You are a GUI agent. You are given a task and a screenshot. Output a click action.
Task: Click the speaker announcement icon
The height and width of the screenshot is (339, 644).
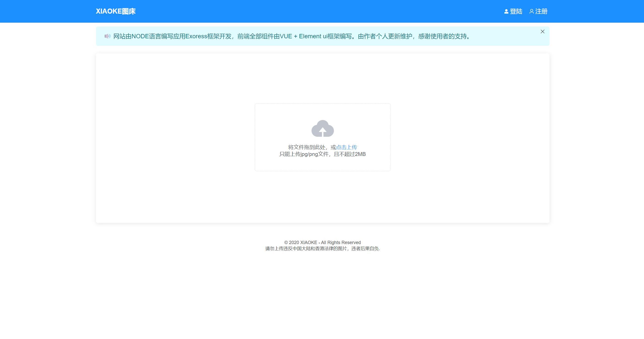pyautogui.click(x=107, y=36)
